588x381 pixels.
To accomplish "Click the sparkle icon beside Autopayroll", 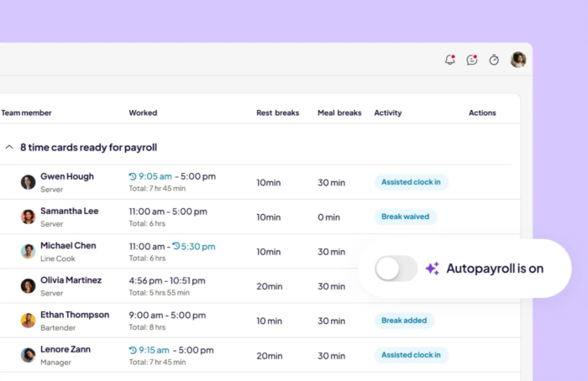I will (x=433, y=269).
